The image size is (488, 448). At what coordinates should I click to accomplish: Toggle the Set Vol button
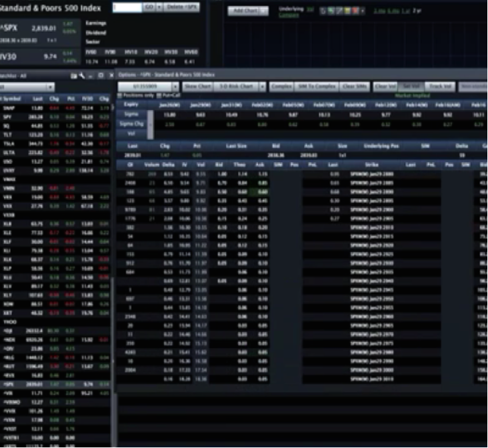(x=411, y=87)
